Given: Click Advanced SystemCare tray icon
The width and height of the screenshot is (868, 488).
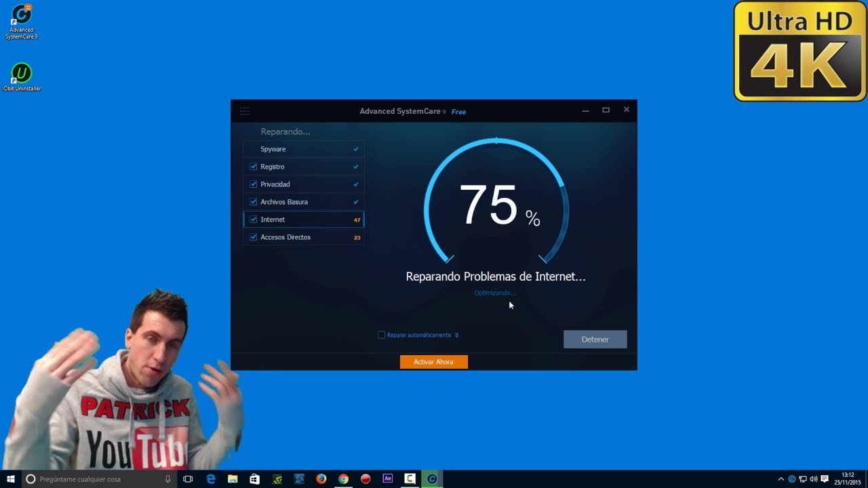Looking at the screenshot, I should [791, 479].
